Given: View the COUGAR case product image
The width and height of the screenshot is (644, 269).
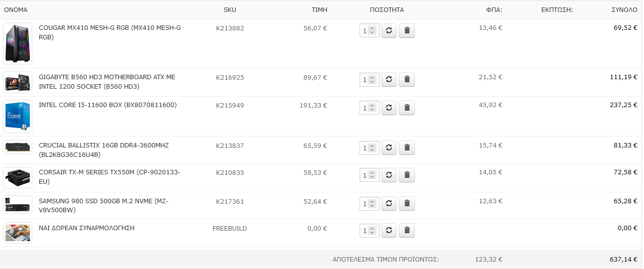Looking at the screenshot, I should coord(18,43).
